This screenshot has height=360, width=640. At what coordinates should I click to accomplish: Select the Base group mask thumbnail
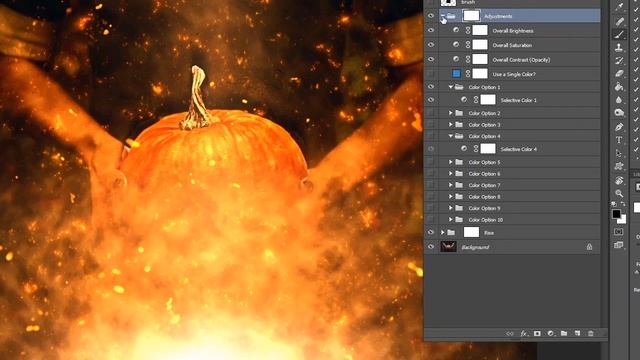coord(471,232)
